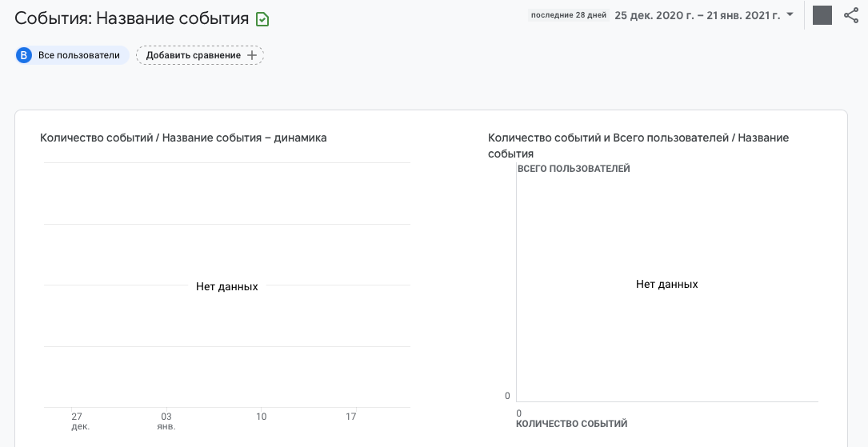The width and height of the screenshot is (868, 447).
Task: Click 'Нет данных' in the dynamics chart
Action: click(x=227, y=286)
